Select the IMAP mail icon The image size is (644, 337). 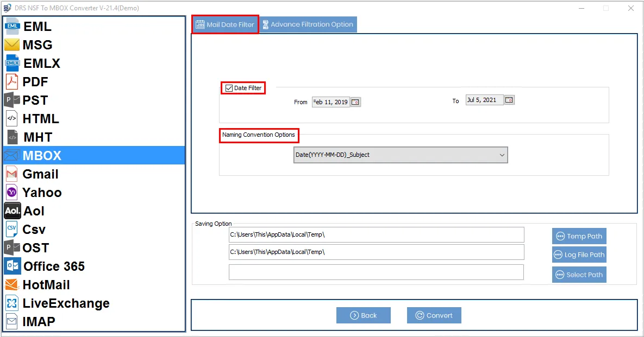[x=12, y=321]
